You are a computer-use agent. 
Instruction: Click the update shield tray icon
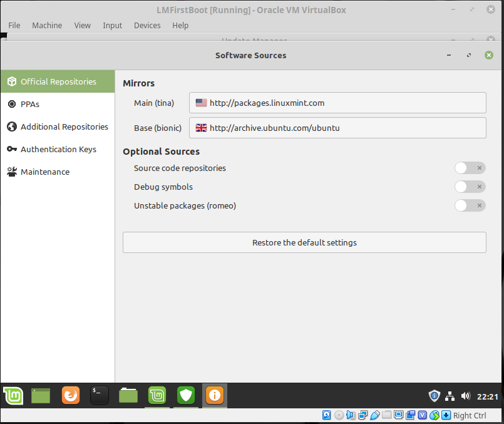435,396
